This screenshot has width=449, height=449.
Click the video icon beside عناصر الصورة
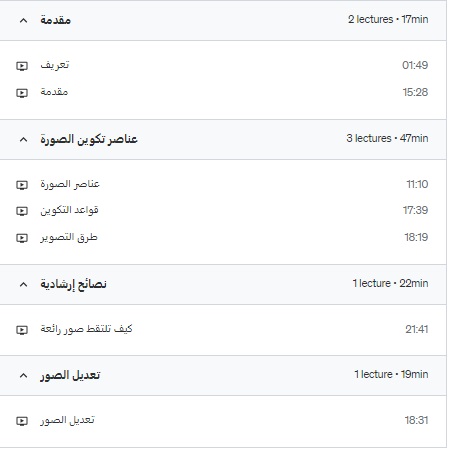tap(22, 185)
